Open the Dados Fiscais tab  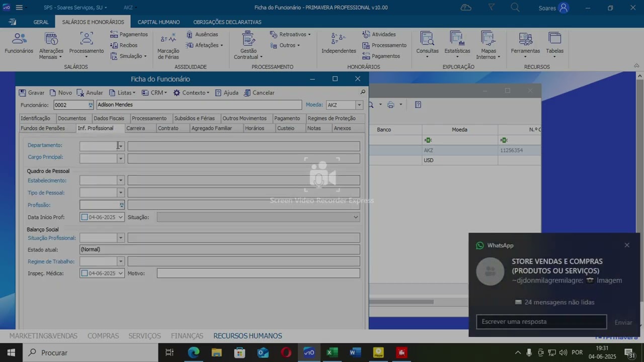click(109, 118)
